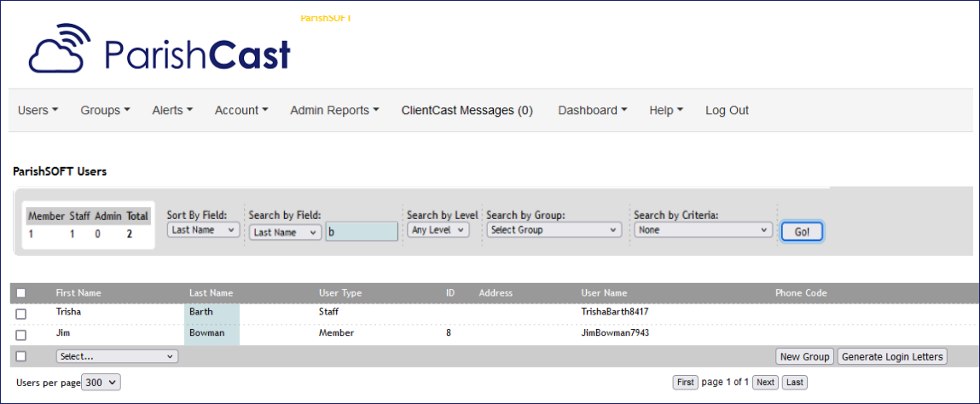Click the Last Name column header

pos(212,293)
